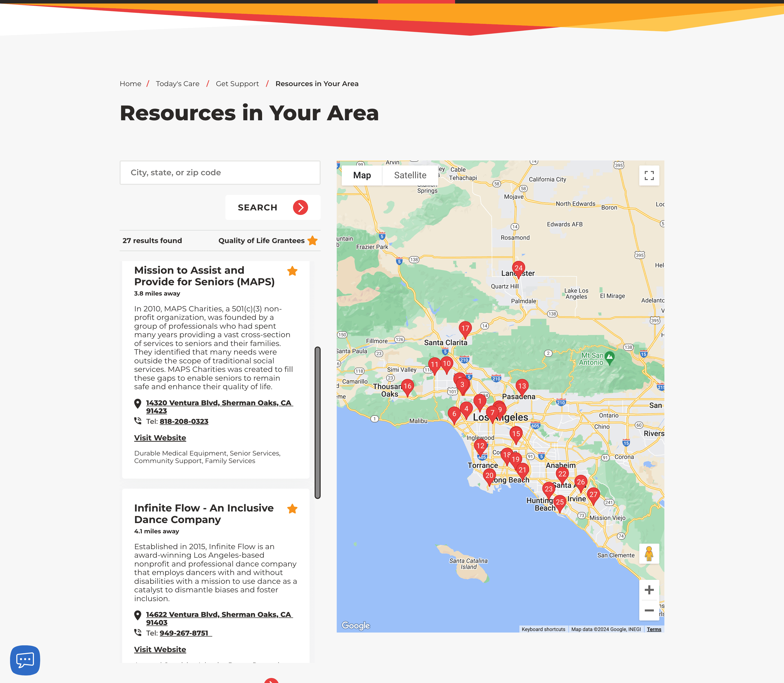
Task: Open the chat widget
Action: 25,660
